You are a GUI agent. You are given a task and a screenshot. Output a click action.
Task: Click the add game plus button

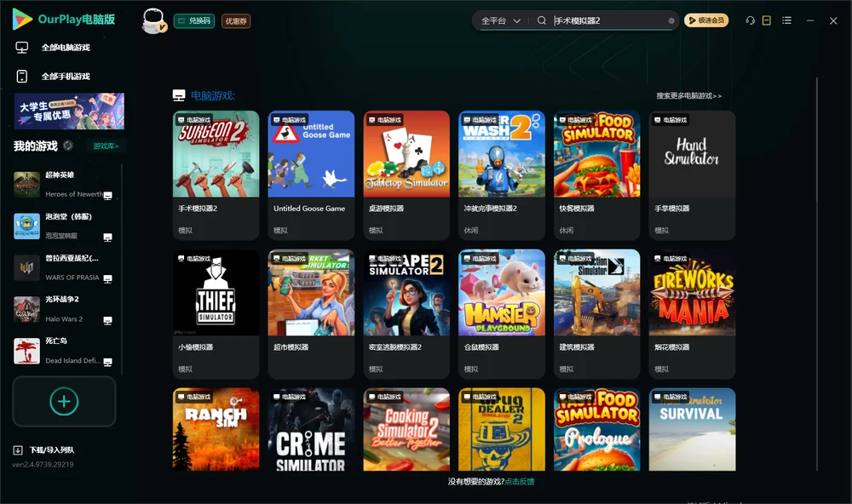click(x=64, y=401)
